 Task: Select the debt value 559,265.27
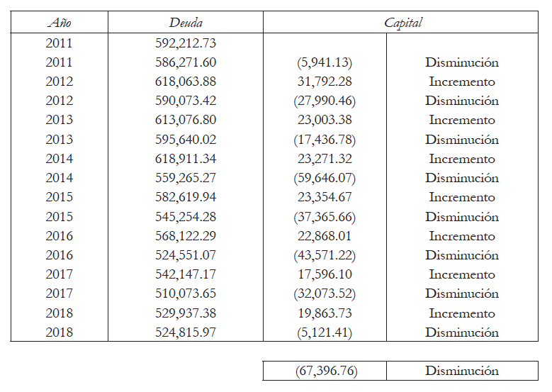(x=186, y=178)
